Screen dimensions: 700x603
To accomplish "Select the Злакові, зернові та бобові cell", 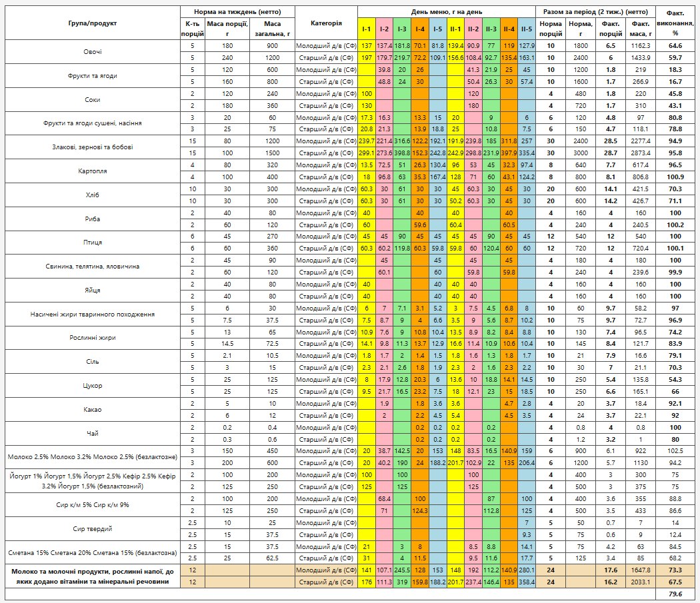I will click(93, 147).
